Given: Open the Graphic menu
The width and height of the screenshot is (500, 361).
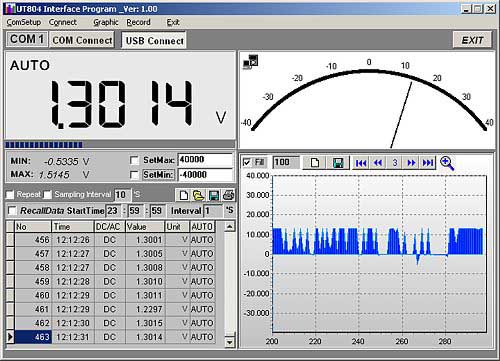Looking at the screenshot, I should coord(106,22).
